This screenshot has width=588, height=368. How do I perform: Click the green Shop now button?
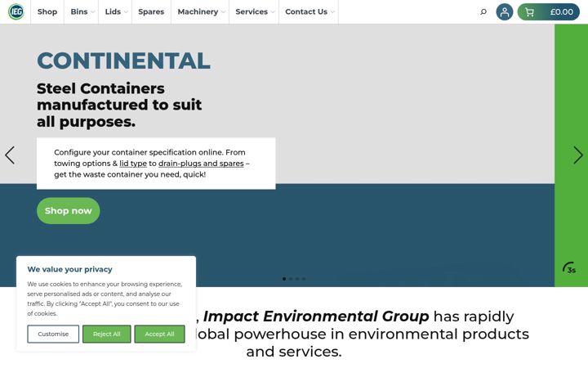tap(69, 211)
